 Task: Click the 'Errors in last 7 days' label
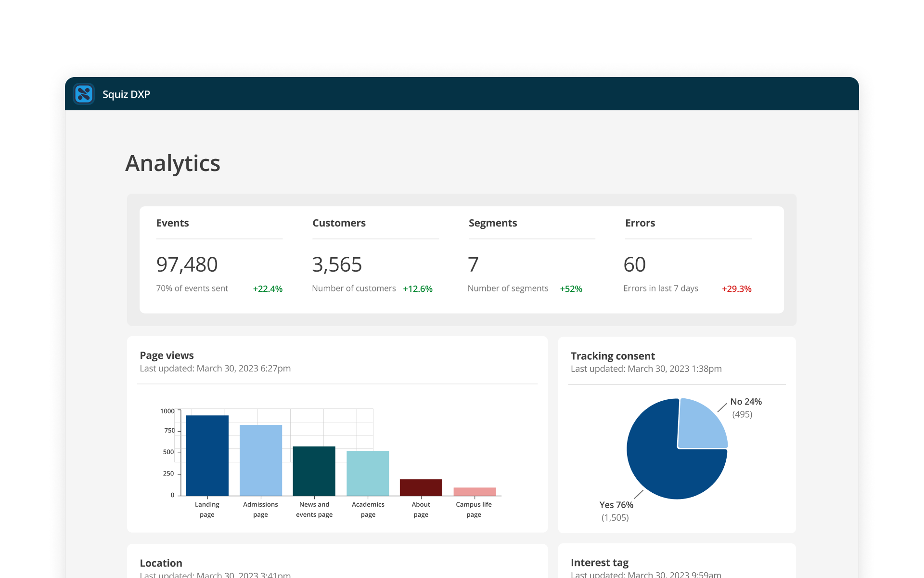tap(661, 288)
